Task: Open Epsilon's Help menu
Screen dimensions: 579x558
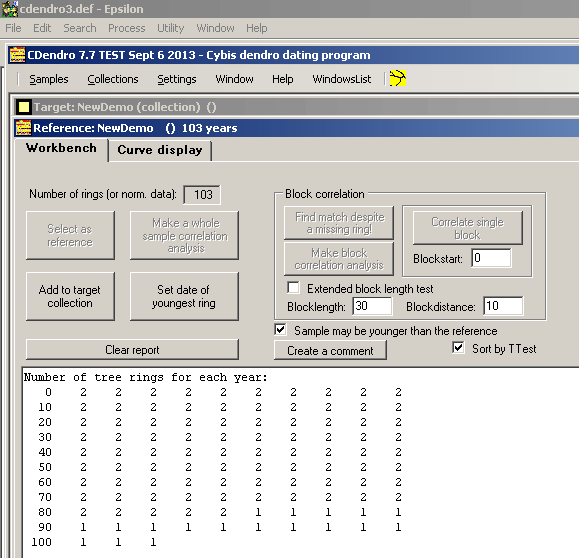Action: [257, 28]
